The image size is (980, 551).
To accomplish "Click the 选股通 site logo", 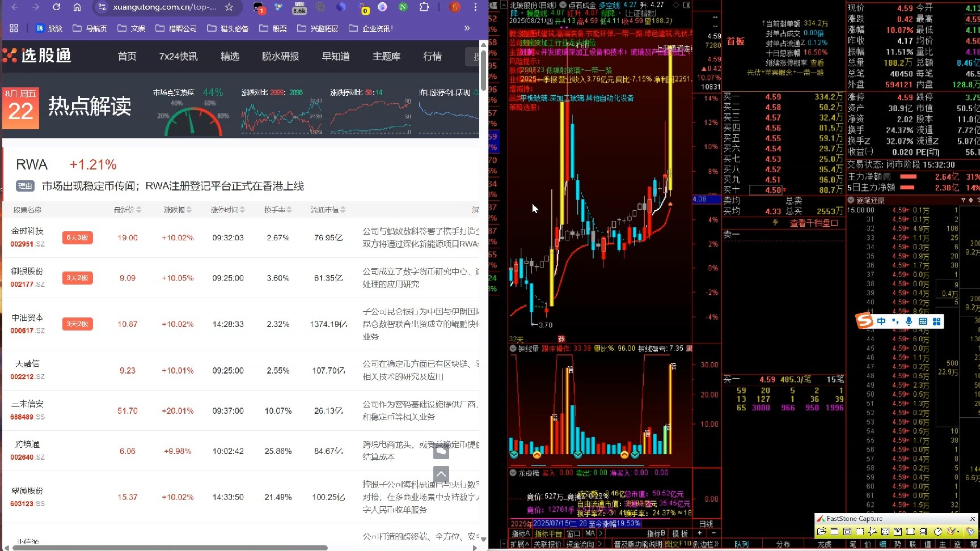I will tap(37, 56).
